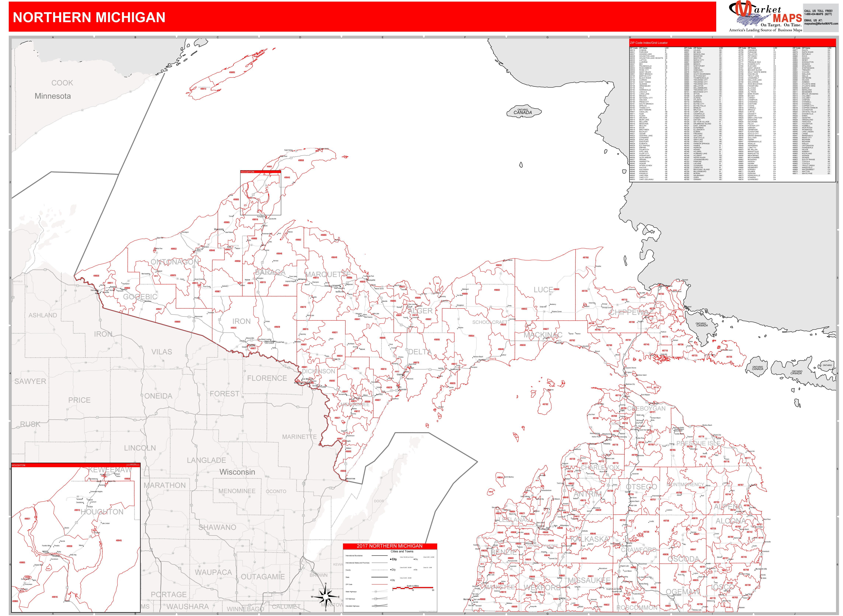843x616 pixels.
Task: Click the KEWEENAW label in the Houghton inset
Action: (x=110, y=470)
